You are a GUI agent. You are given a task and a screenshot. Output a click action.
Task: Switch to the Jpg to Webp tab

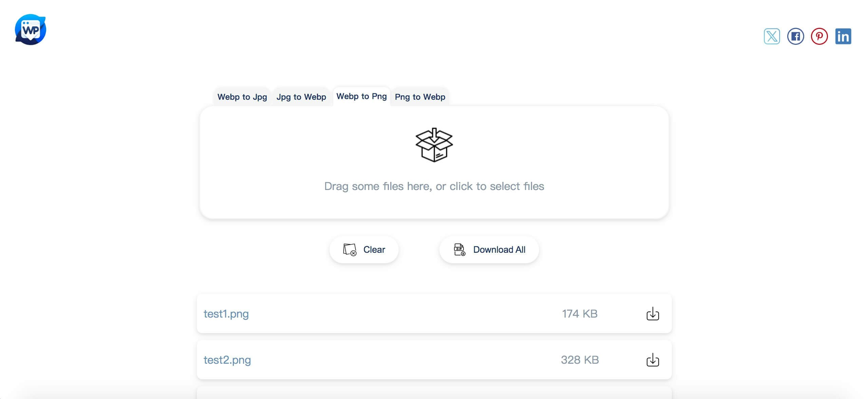click(x=301, y=97)
